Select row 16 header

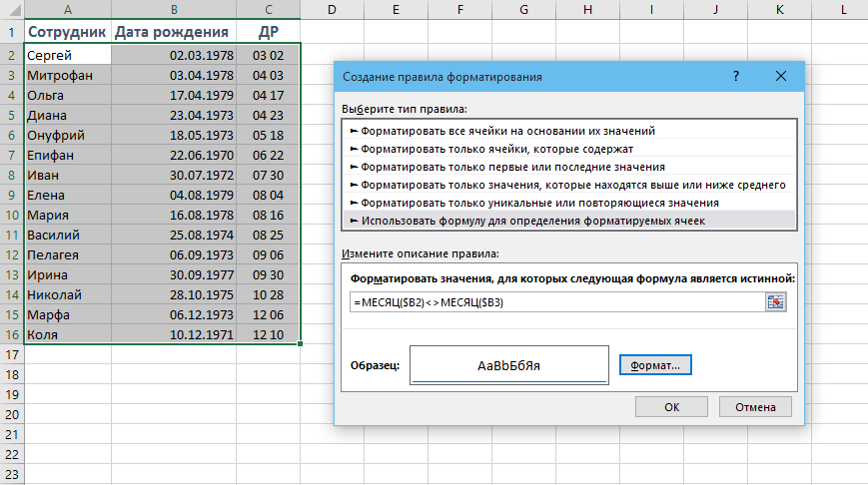click(11, 334)
